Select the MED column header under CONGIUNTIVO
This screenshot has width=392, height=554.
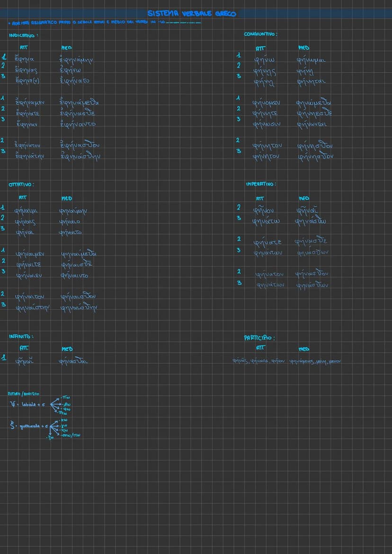pyautogui.click(x=303, y=48)
